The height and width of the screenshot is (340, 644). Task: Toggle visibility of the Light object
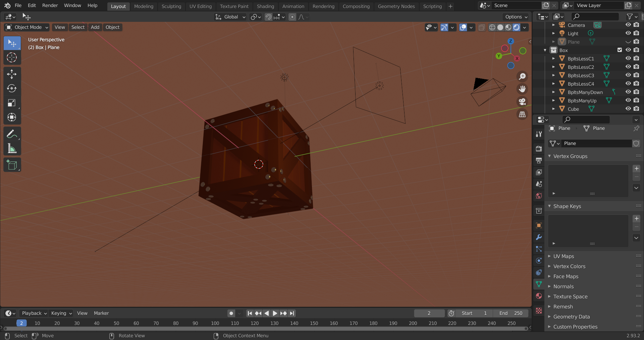coord(628,33)
